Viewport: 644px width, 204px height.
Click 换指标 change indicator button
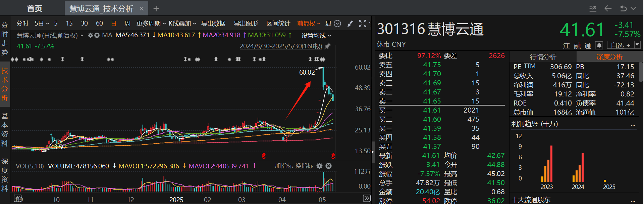(304, 166)
